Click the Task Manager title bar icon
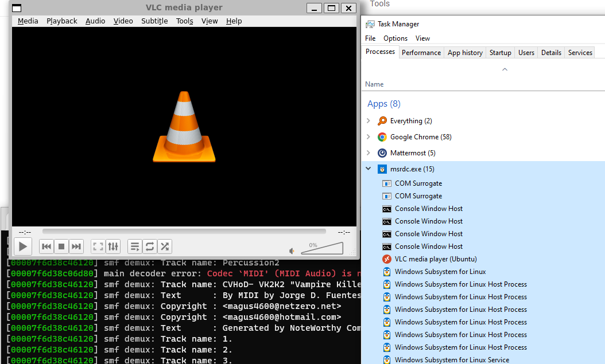Screen dimensions: 605x364 point(370,24)
